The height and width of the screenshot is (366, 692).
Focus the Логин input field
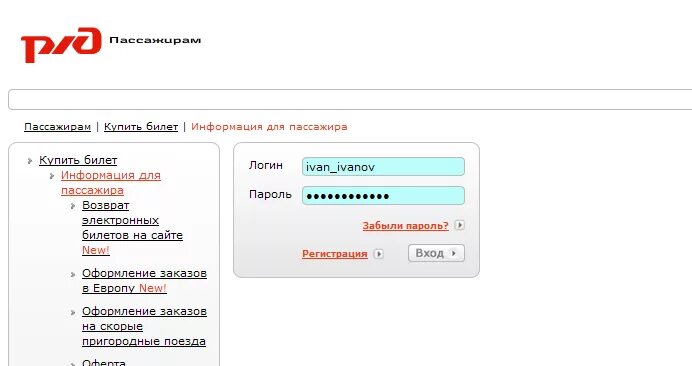(383, 166)
